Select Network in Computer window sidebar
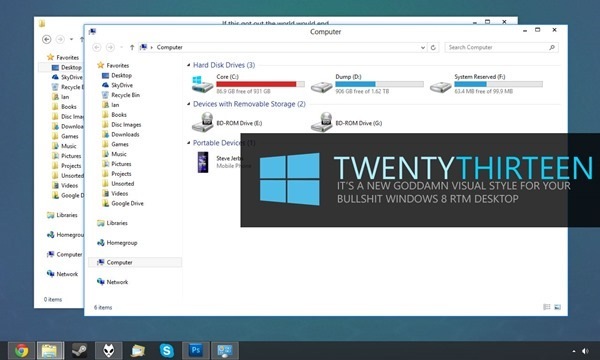600x360 pixels. [113, 282]
